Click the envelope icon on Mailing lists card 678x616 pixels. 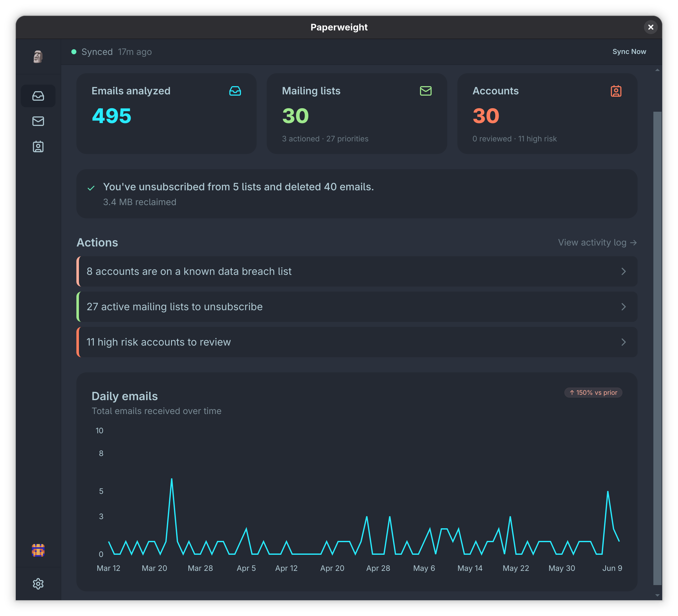[x=425, y=91]
